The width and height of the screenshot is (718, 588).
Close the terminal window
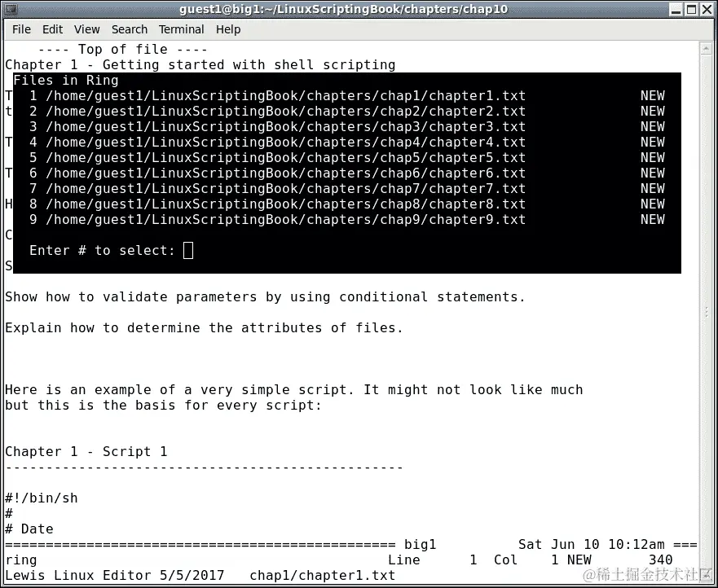tap(707, 9)
